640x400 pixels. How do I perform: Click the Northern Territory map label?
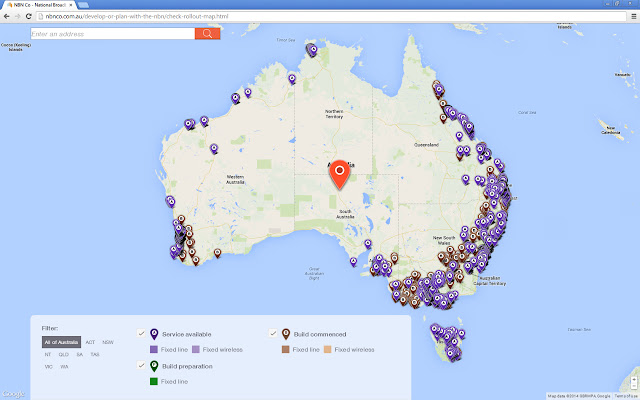point(334,114)
